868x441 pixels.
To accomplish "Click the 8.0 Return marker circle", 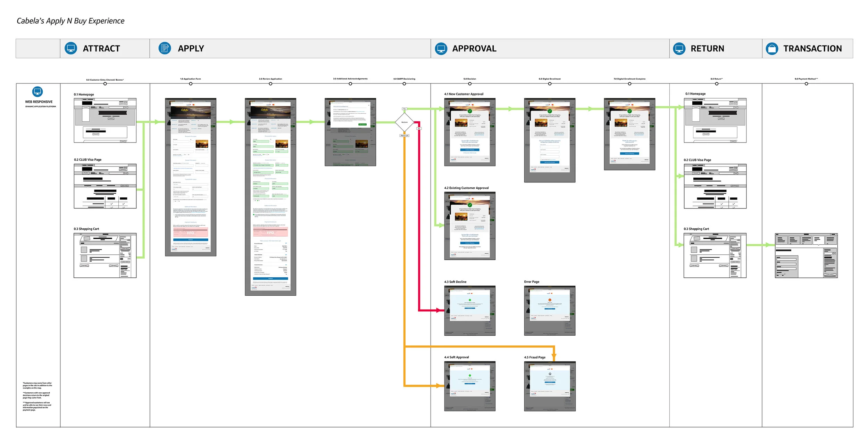I will [717, 84].
